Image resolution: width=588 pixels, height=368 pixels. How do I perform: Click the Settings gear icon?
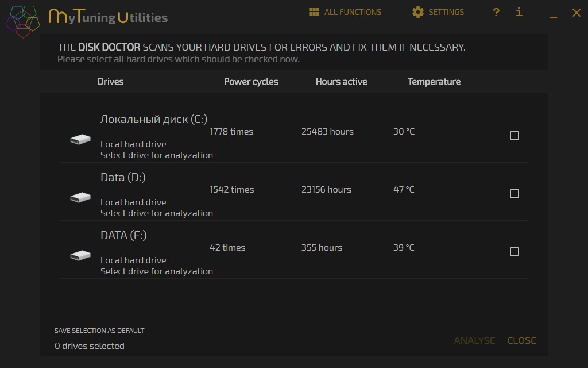(418, 12)
